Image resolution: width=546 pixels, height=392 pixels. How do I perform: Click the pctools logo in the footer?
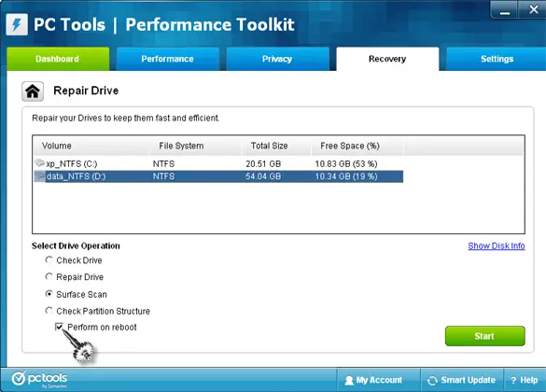click(x=39, y=379)
